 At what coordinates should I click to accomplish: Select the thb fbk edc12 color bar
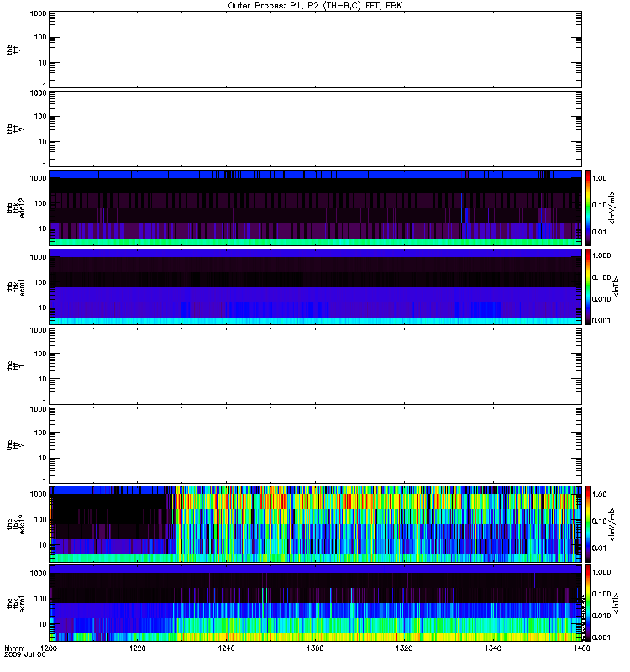point(588,207)
